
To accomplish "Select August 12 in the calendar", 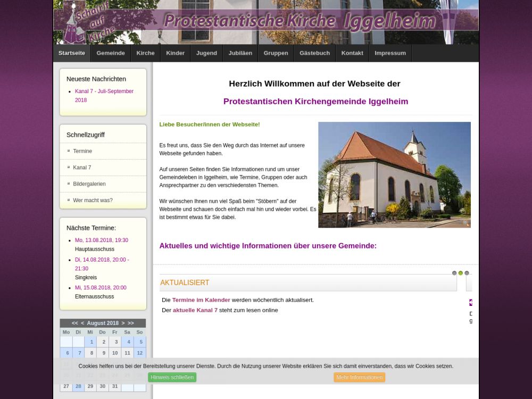I will [x=139, y=353].
